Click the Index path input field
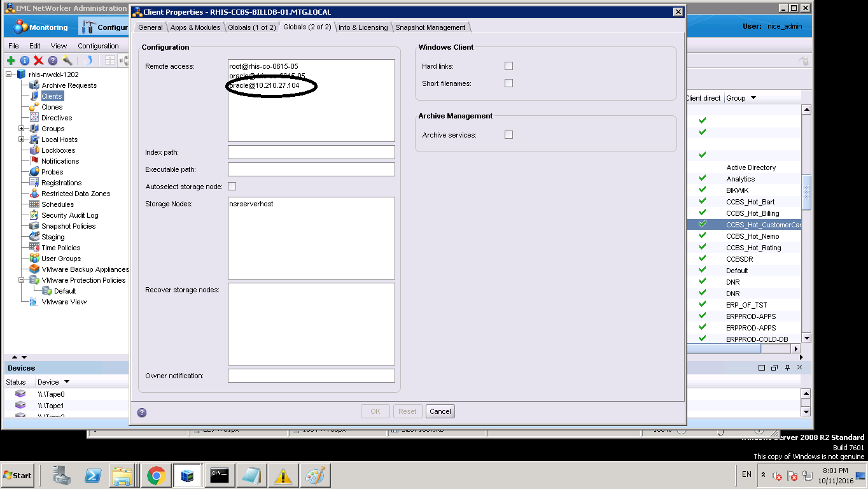The height and width of the screenshot is (489, 868). [311, 152]
